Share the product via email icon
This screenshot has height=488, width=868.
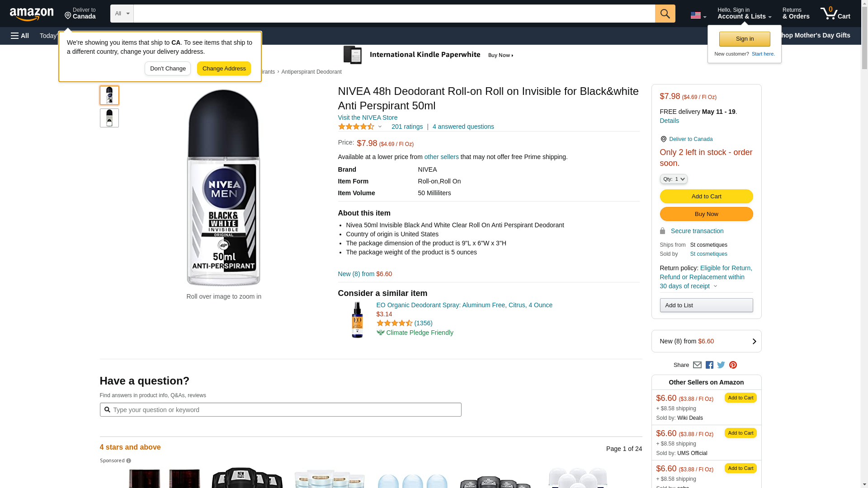(697, 365)
